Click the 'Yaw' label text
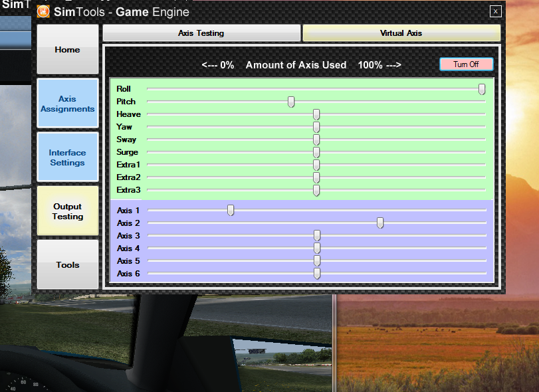The image size is (539, 392). pos(124,127)
